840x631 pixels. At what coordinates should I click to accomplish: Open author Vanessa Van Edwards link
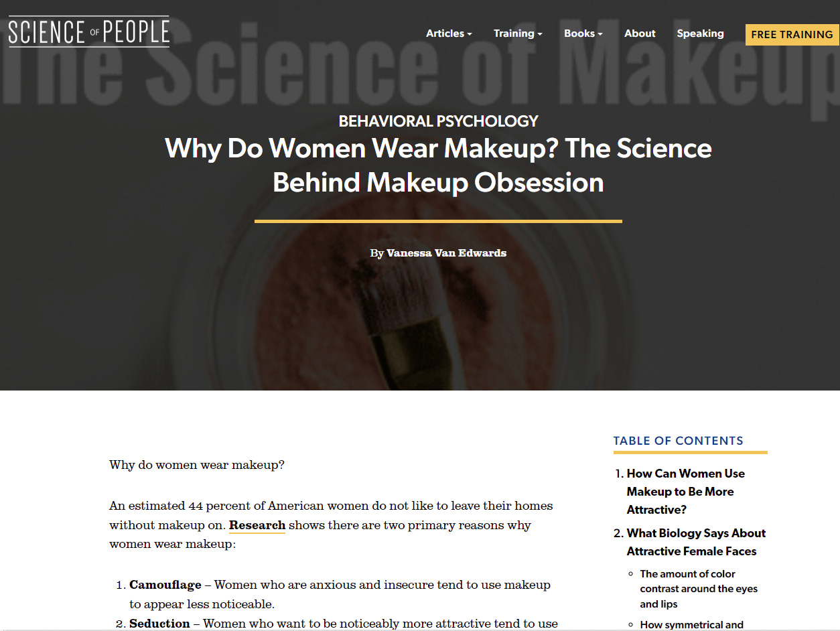pyautogui.click(x=446, y=253)
